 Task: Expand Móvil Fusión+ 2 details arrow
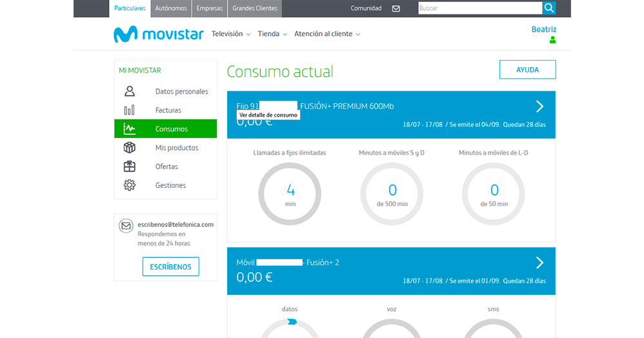pyautogui.click(x=539, y=263)
